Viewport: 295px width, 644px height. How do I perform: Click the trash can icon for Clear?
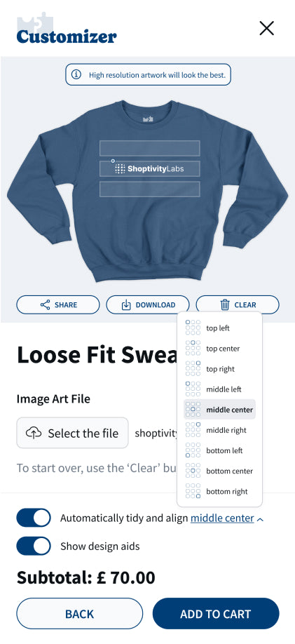click(x=225, y=304)
